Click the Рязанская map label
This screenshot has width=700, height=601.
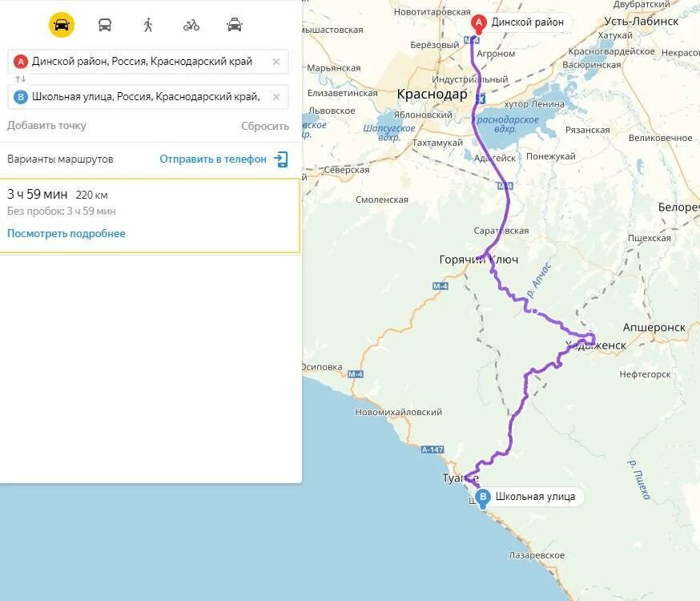[x=588, y=130]
